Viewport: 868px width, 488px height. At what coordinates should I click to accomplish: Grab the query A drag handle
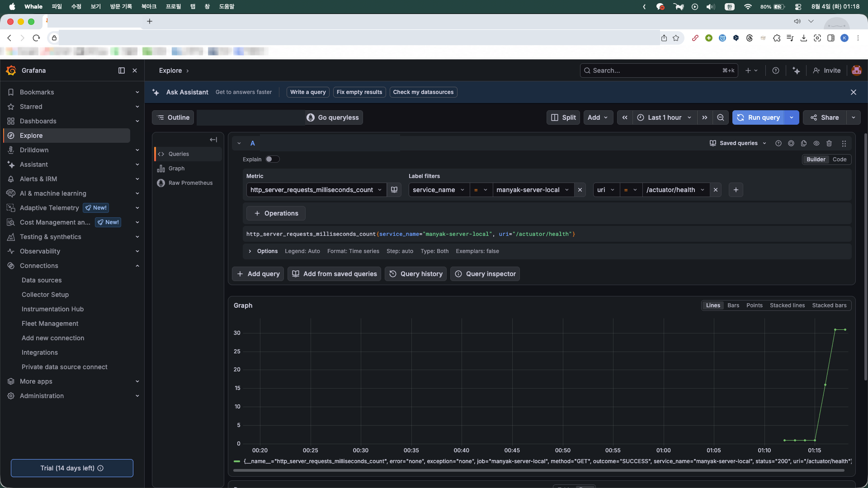coord(844,143)
